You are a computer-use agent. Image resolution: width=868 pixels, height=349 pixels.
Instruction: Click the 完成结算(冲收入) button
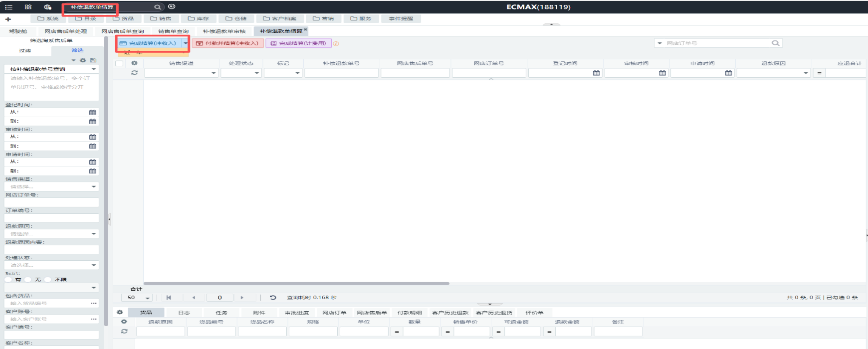pyautogui.click(x=150, y=43)
